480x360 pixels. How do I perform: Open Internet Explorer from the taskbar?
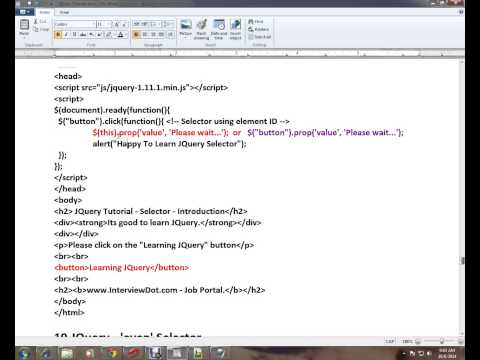coord(46,353)
